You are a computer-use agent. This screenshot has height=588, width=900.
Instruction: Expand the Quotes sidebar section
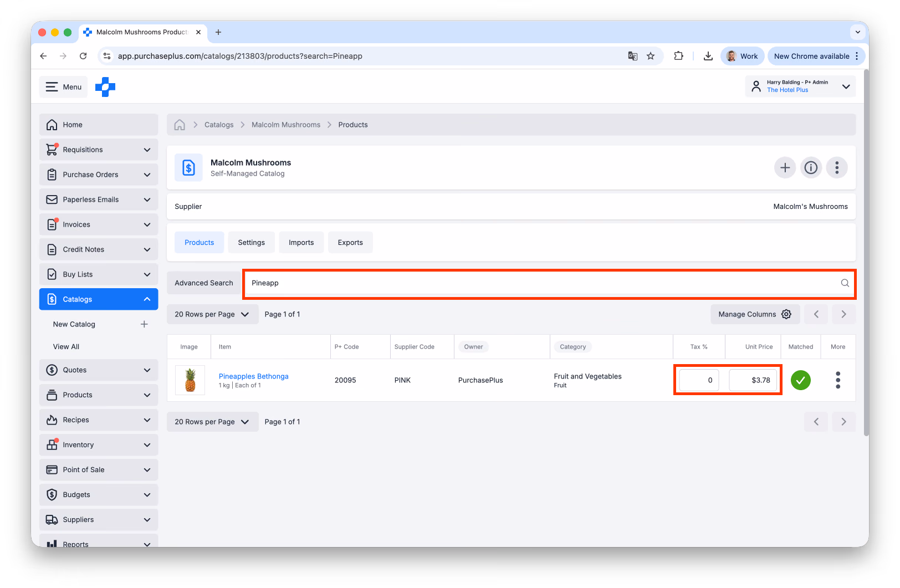[x=99, y=370]
